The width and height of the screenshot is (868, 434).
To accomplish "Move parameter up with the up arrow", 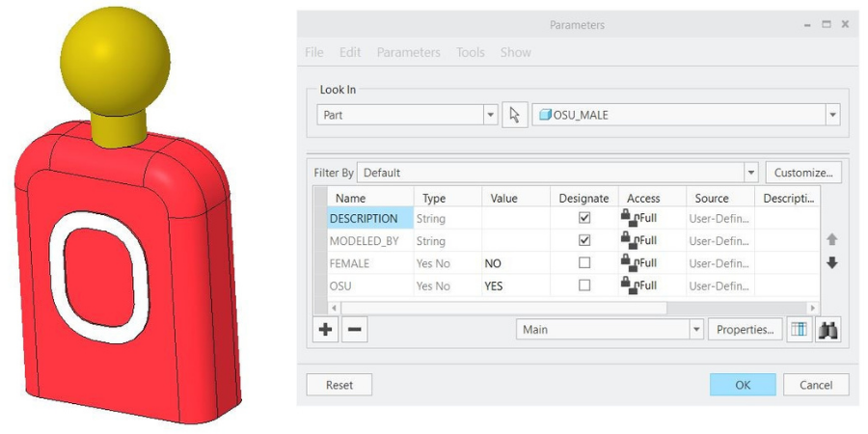I will pyautogui.click(x=832, y=239).
